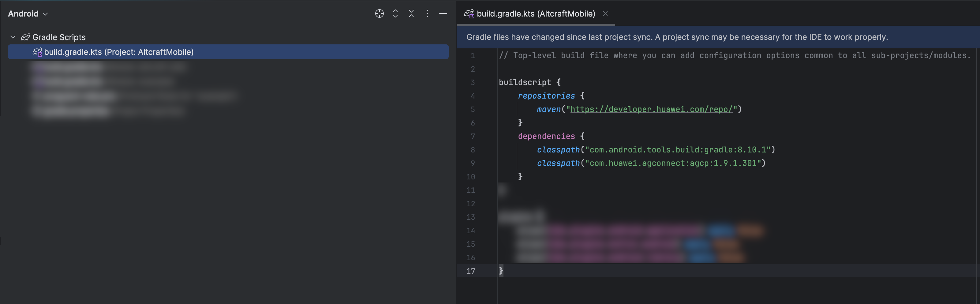Viewport: 980px width, 304px height.
Task: Open project panel options three-dot menu
Action: point(427,14)
